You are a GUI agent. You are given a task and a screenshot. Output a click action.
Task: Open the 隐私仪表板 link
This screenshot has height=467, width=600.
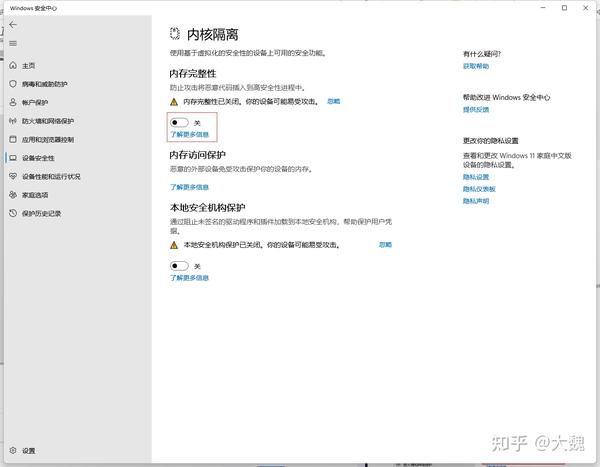pyautogui.click(x=479, y=189)
